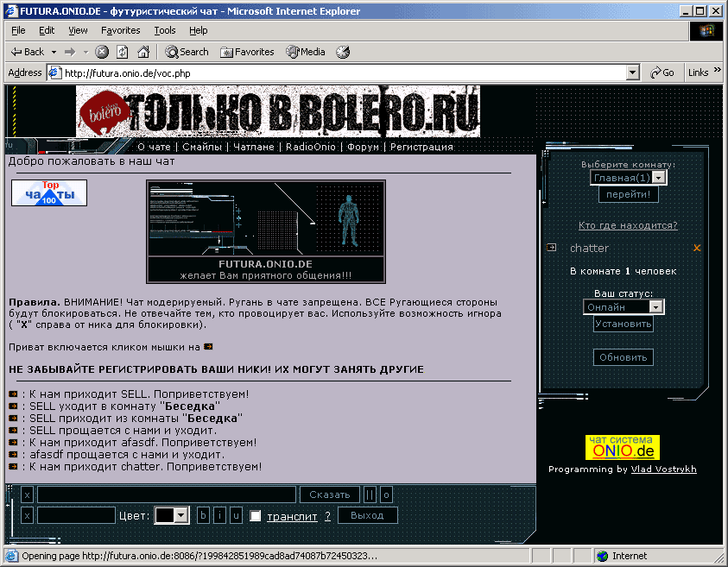The height and width of the screenshot is (567, 728).
Task: Toggle the транслит checkbox
Action: tap(256, 516)
